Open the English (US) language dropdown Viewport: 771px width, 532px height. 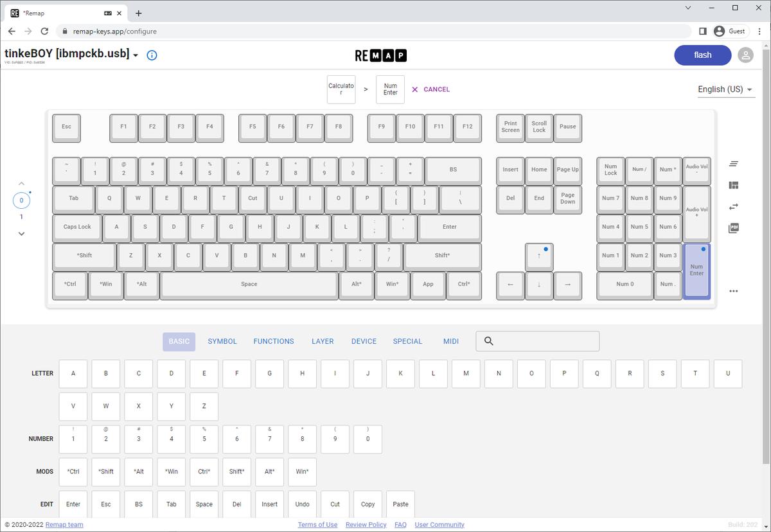point(726,89)
